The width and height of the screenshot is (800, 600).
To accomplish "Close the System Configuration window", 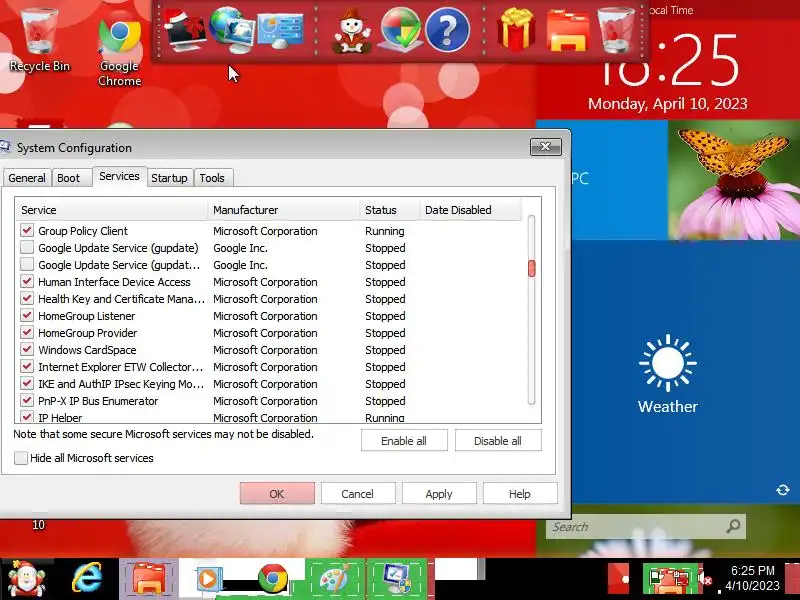I will point(545,147).
